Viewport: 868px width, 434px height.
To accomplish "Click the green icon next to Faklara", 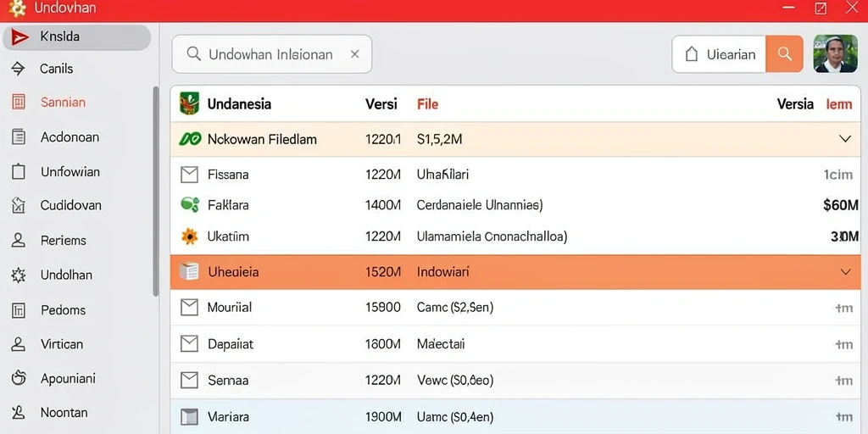I will (x=190, y=205).
